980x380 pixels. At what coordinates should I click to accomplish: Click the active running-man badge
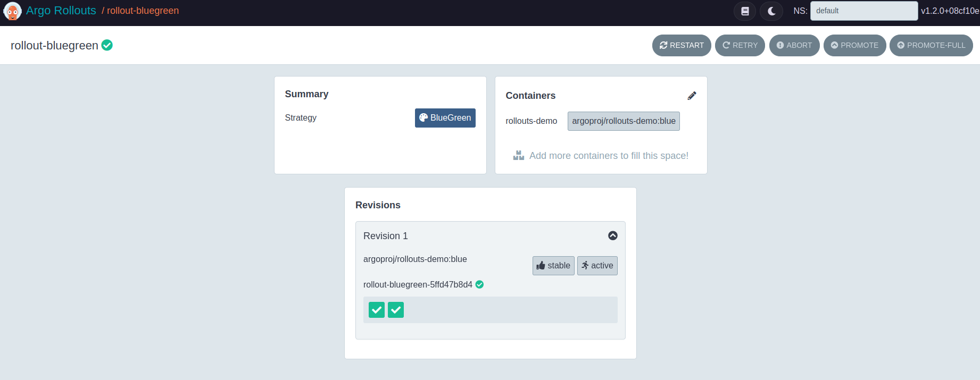[x=597, y=266]
